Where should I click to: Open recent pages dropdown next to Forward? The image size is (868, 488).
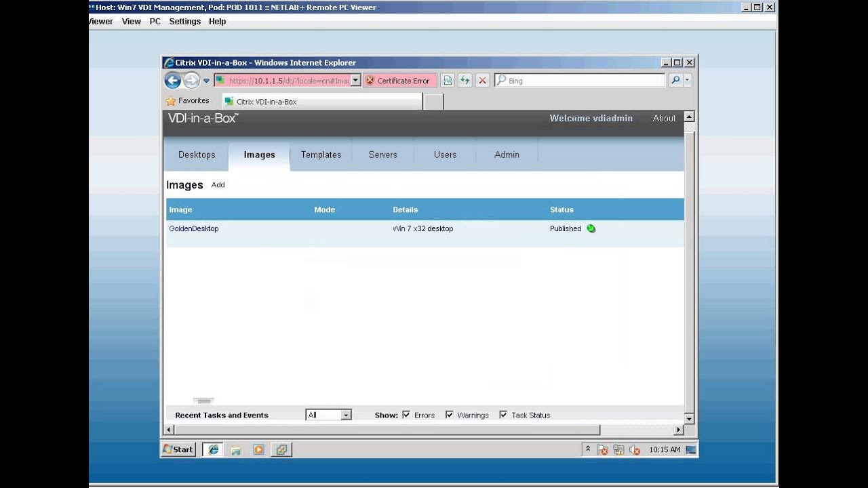206,81
